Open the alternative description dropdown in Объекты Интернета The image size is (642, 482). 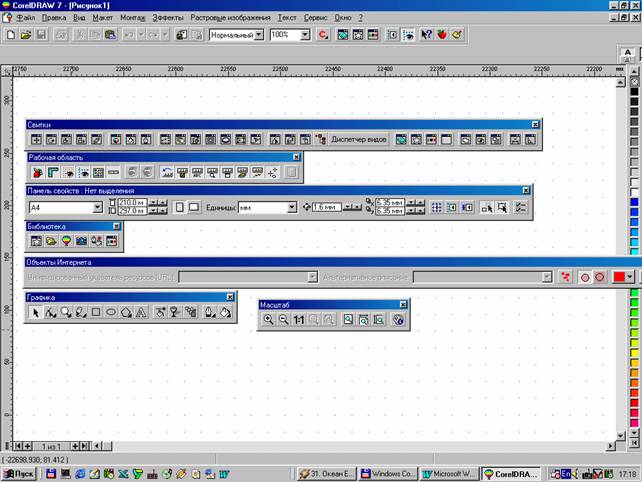(547, 277)
